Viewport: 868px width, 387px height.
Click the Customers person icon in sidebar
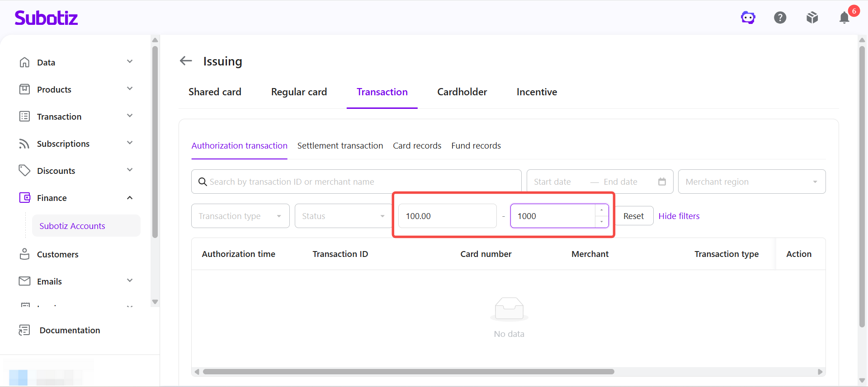click(24, 254)
